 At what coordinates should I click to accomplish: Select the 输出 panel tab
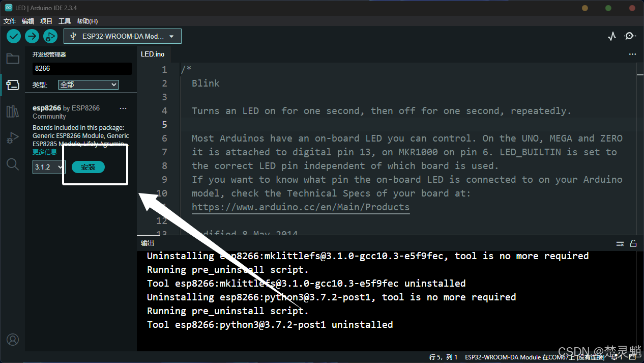pos(148,243)
